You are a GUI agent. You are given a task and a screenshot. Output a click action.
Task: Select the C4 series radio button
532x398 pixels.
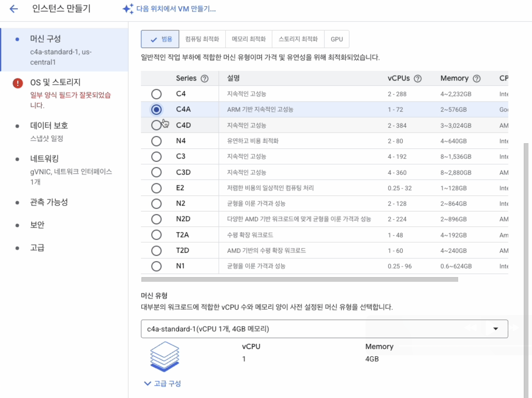coord(156,94)
